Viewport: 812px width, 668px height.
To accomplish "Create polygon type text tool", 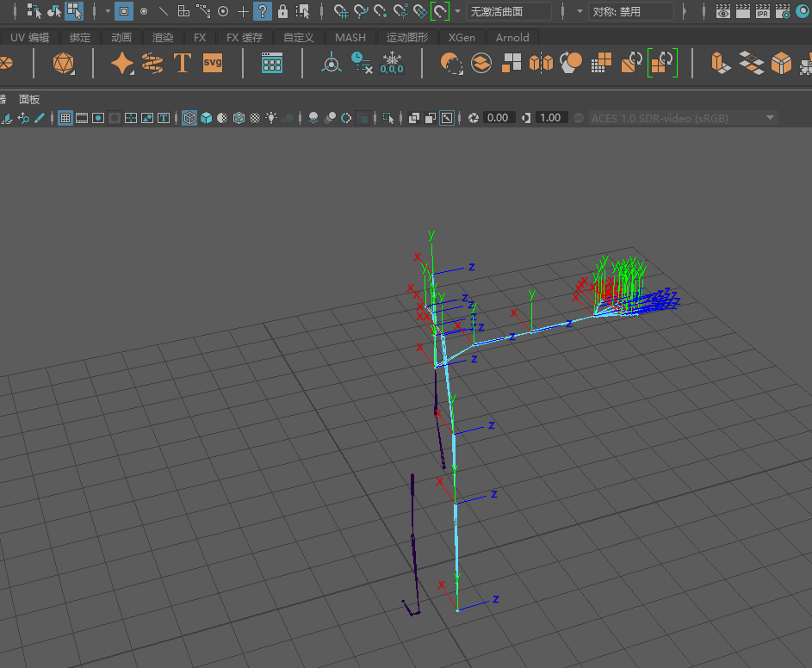I will [183, 63].
